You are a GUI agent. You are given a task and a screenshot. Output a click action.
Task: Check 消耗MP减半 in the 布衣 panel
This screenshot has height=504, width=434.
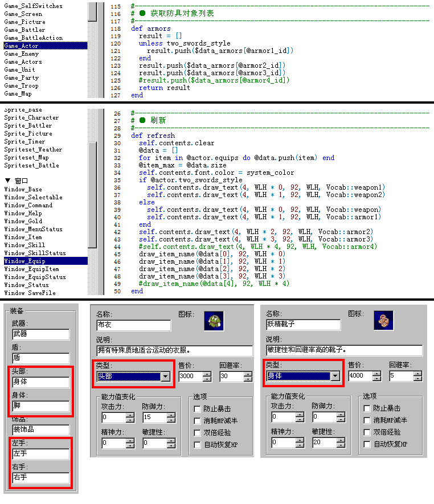click(198, 421)
